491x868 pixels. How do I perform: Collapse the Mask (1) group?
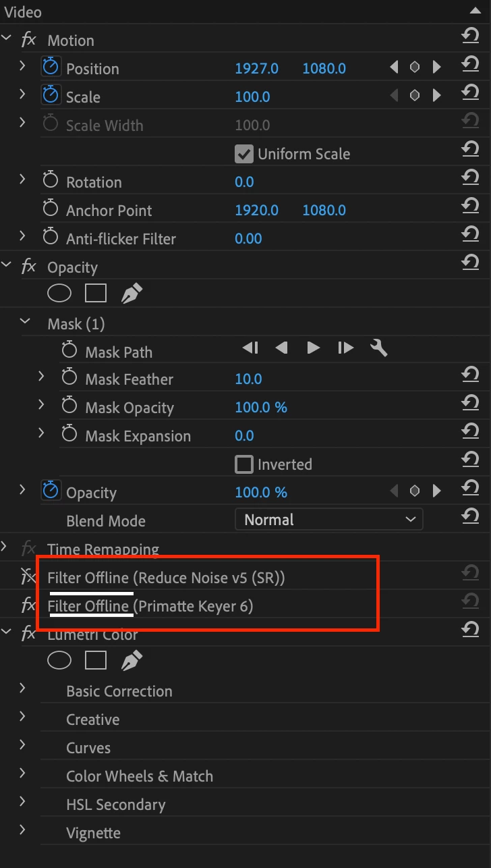coord(26,322)
